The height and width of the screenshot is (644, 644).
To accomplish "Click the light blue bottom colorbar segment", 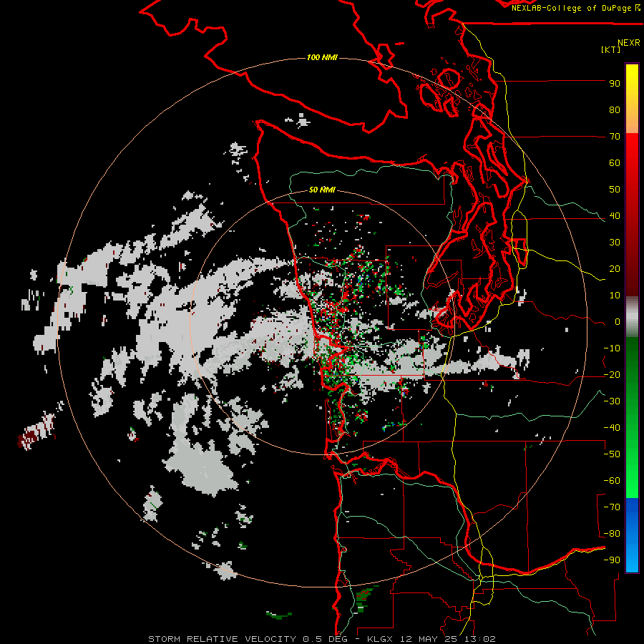I will [x=632, y=555].
